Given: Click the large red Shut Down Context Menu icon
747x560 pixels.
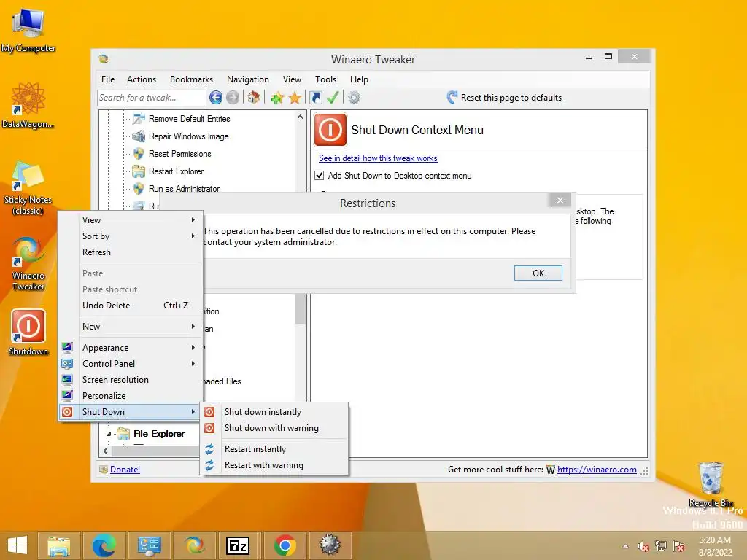Looking at the screenshot, I should [x=330, y=130].
